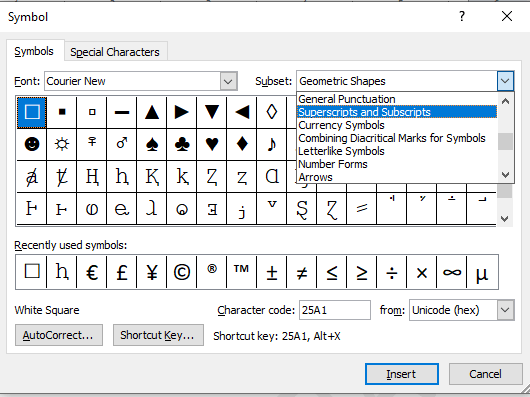Select the black diamond suit symbol
530x397 pixels.
(242, 144)
